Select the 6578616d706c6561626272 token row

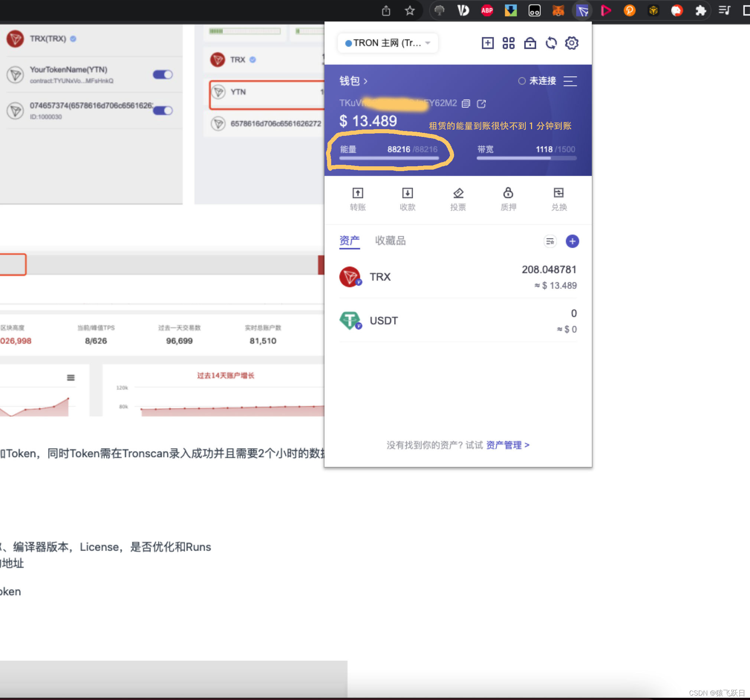[264, 124]
